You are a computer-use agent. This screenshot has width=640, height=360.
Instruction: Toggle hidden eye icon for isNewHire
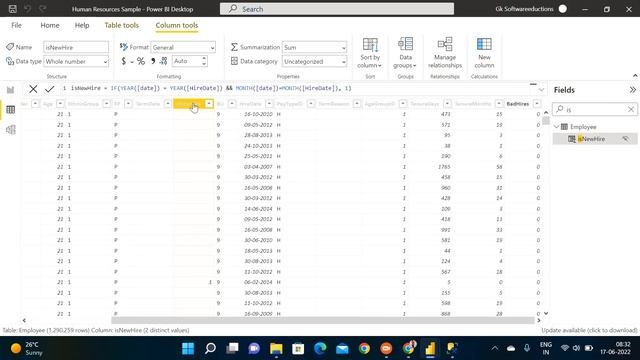(x=625, y=139)
